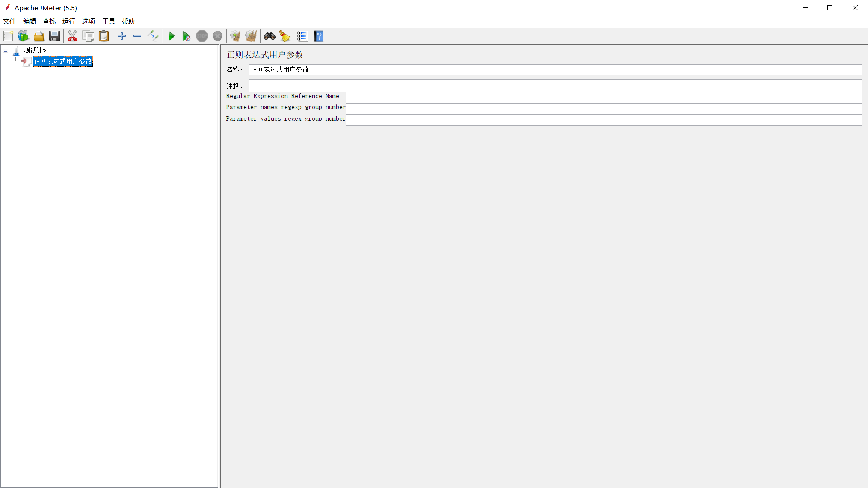Open the 文件 menu
The image size is (868, 488).
tap(9, 21)
